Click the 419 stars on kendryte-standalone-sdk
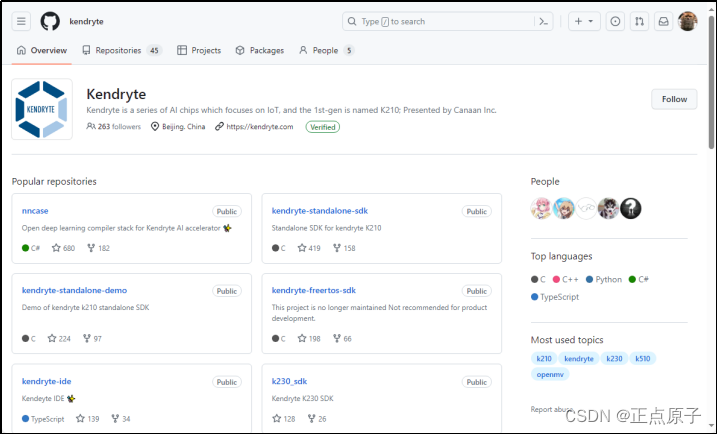The image size is (717, 434). 309,248
